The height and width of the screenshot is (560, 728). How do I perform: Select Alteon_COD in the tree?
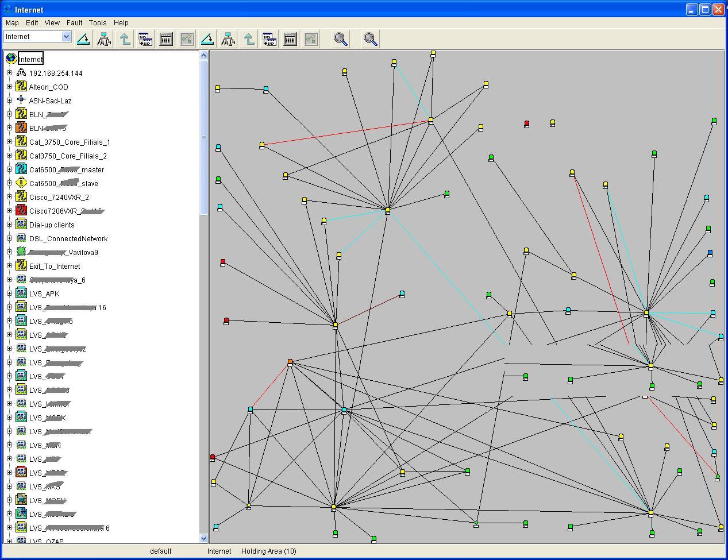pyautogui.click(x=48, y=87)
